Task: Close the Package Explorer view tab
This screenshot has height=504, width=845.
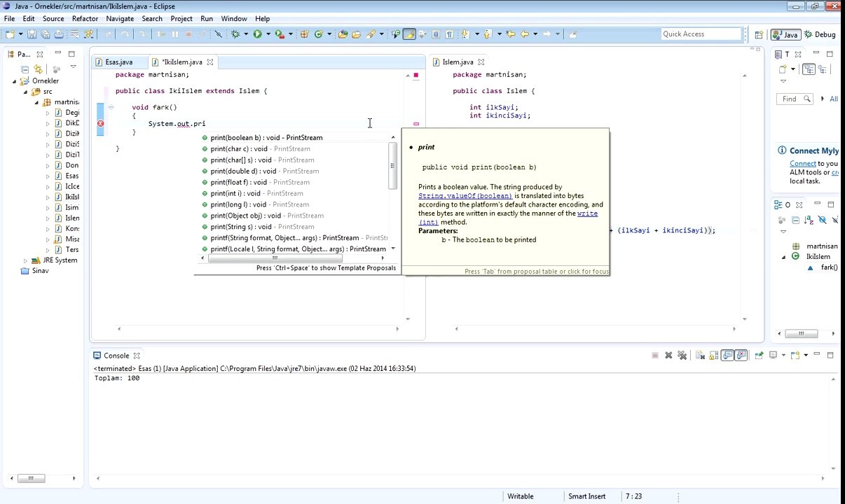Action: click(x=40, y=54)
